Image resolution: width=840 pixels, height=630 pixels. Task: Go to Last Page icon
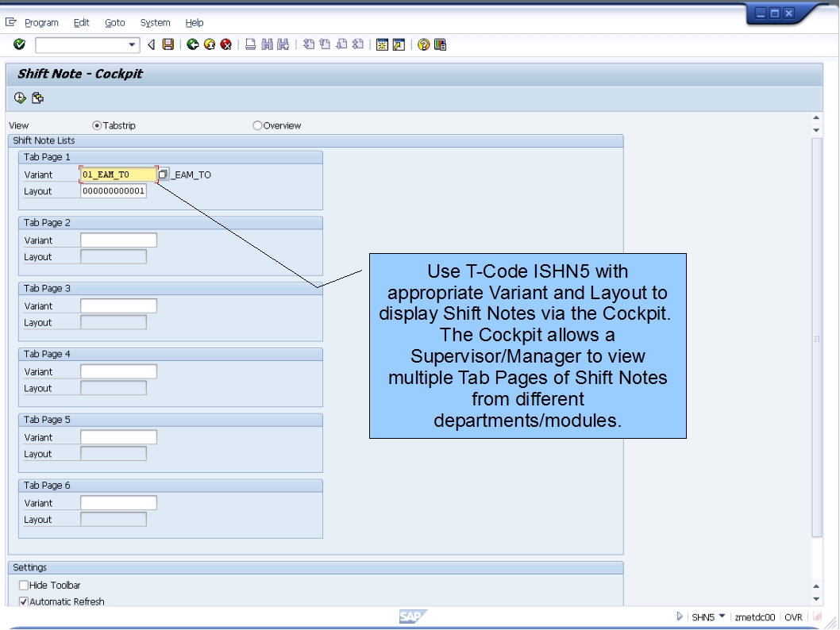[x=358, y=44]
